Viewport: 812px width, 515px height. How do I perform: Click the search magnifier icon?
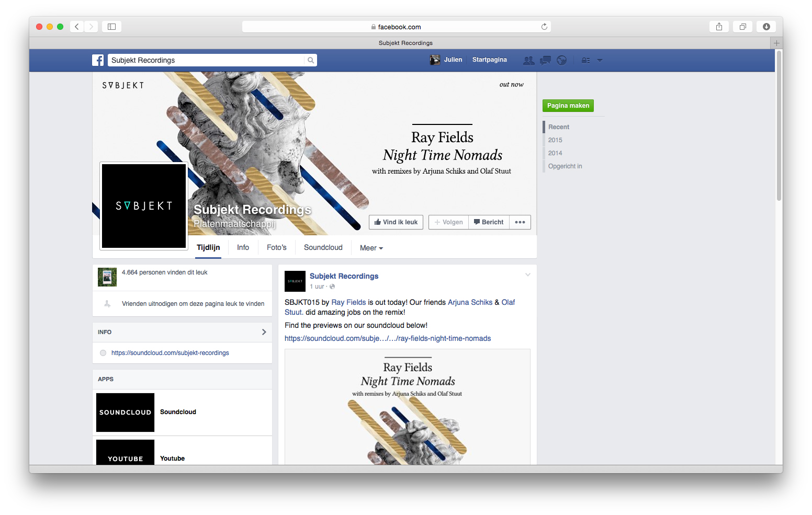311,60
